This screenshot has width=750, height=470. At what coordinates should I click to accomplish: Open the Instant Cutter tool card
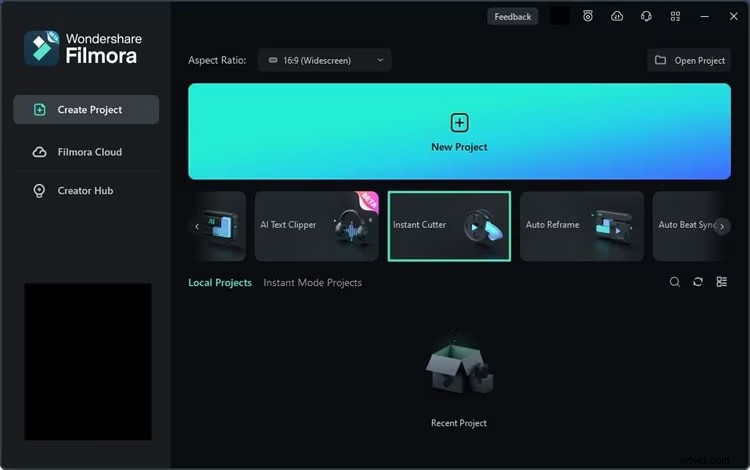pyautogui.click(x=449, y=226)
